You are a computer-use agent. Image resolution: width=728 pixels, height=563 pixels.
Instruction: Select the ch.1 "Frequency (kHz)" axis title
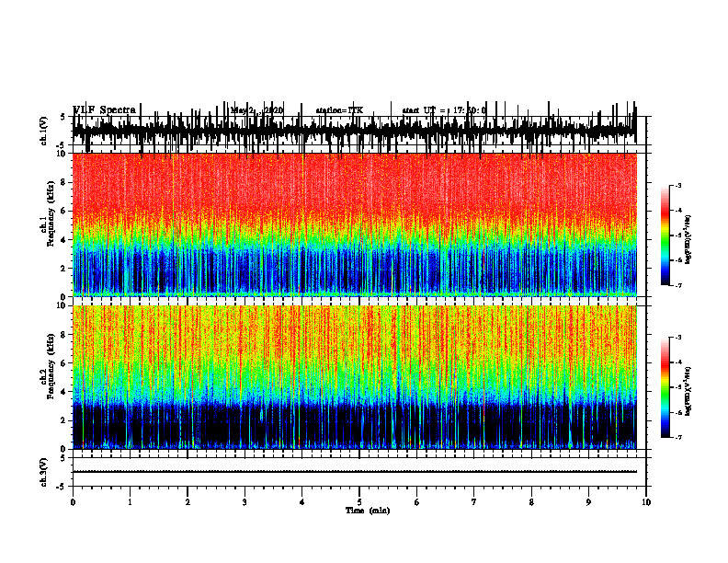click(x=51, y=213)
